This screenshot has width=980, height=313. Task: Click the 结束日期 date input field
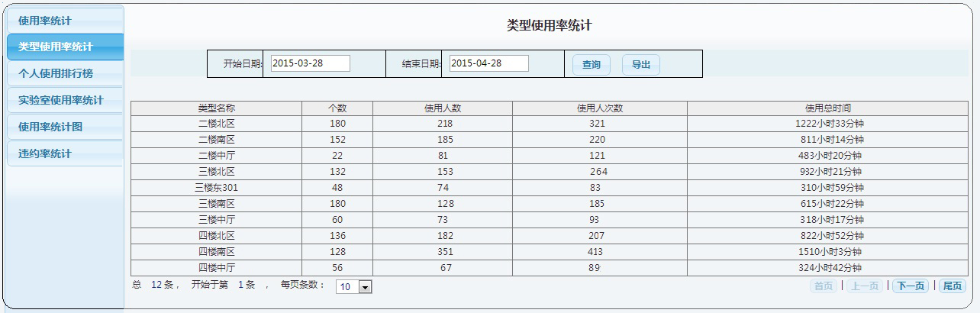point(488,63)
